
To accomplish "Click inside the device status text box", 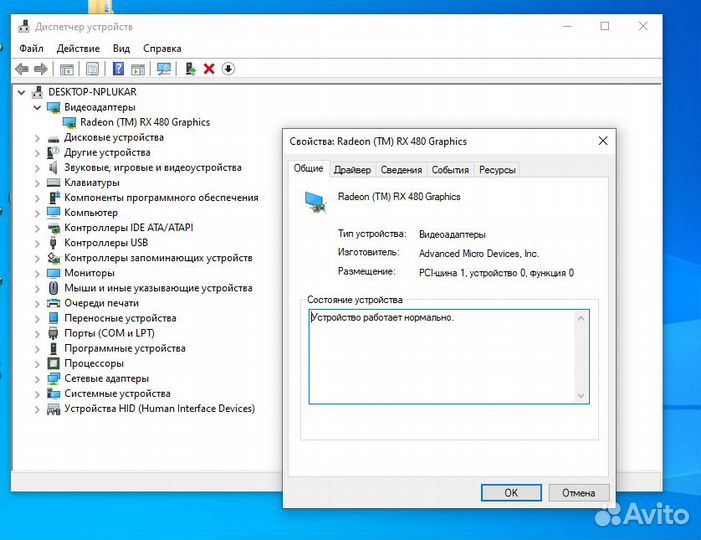I will pyautogui.click(x=448, y=357).
